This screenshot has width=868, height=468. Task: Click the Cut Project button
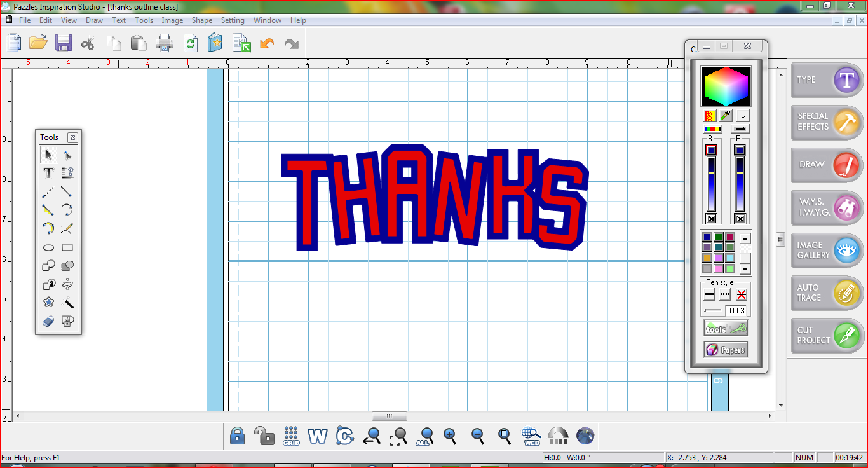pyautogui.click(x=827, y=335)
